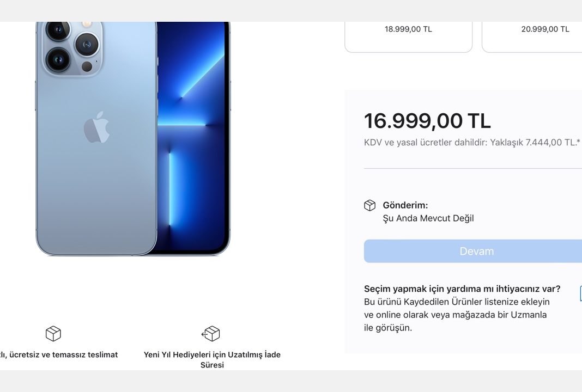582x392 pixels.
Task: Click the Apple logo on the iPhone back
Action: tap(96, 127)
